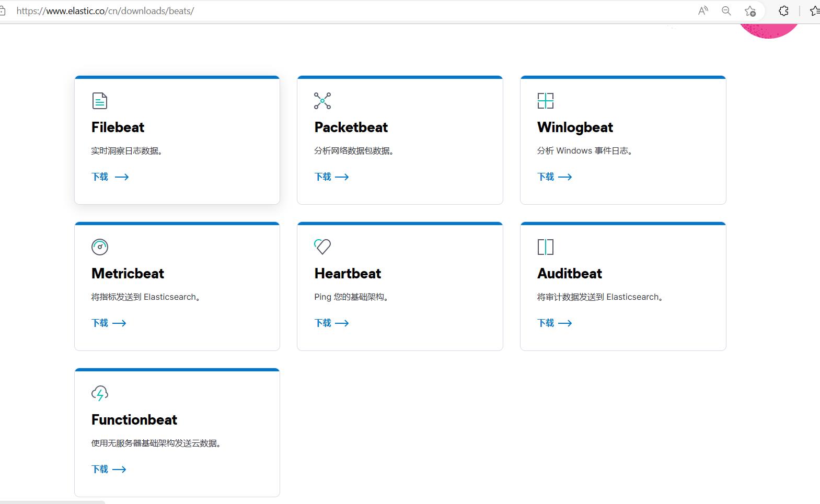Download Winlogbeat via 下载 link

coord(555,177)
